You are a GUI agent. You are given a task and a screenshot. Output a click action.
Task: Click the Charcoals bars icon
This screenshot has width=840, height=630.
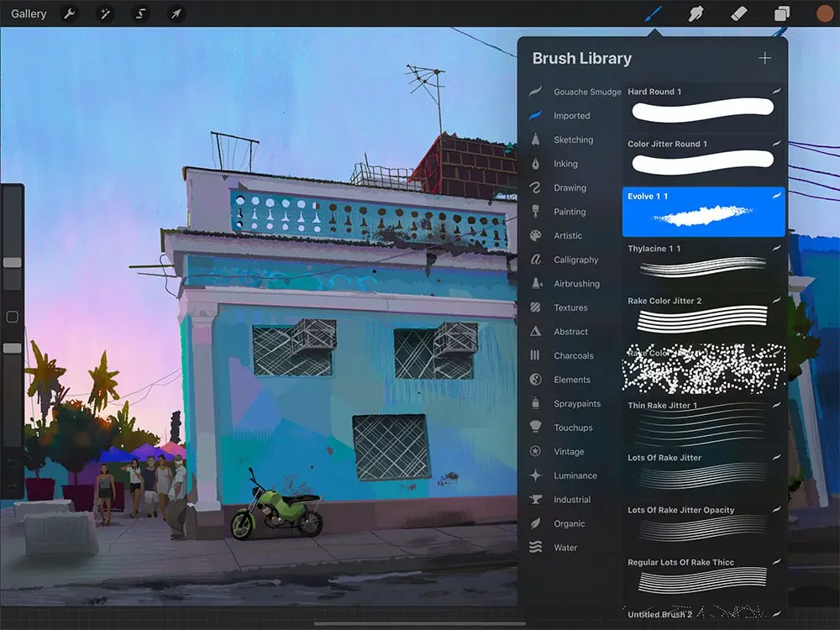click(x=535, y=355)
